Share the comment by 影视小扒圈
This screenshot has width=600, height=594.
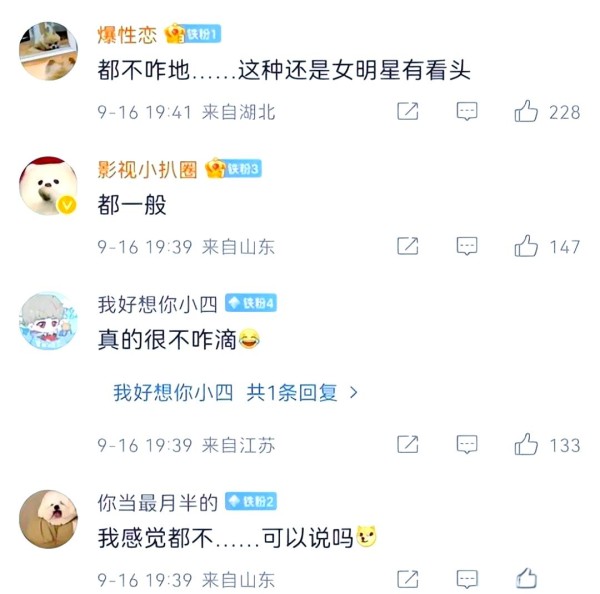(408, 246)
